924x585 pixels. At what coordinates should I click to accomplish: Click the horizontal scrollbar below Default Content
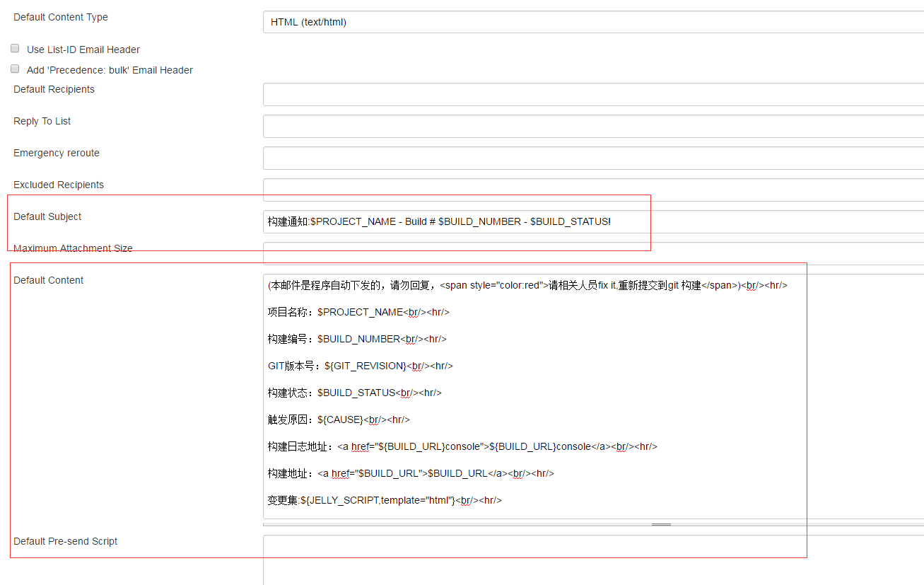660,524
